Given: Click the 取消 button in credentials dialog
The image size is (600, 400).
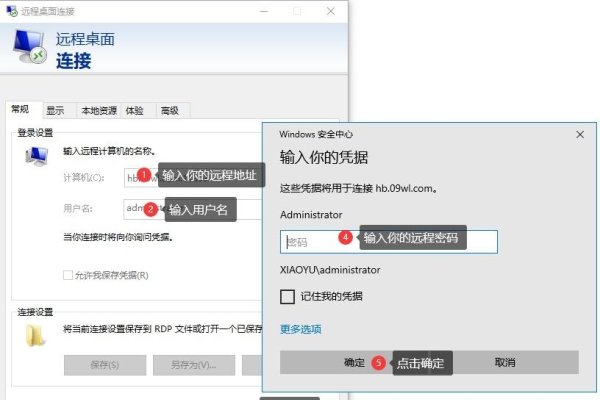Looking at the screenshot, I should click(504, 362).
